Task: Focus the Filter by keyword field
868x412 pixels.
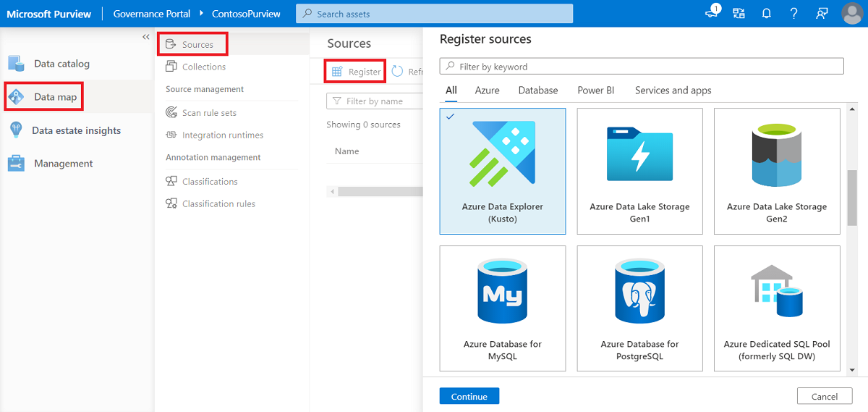Action: (x=642, y=67)
